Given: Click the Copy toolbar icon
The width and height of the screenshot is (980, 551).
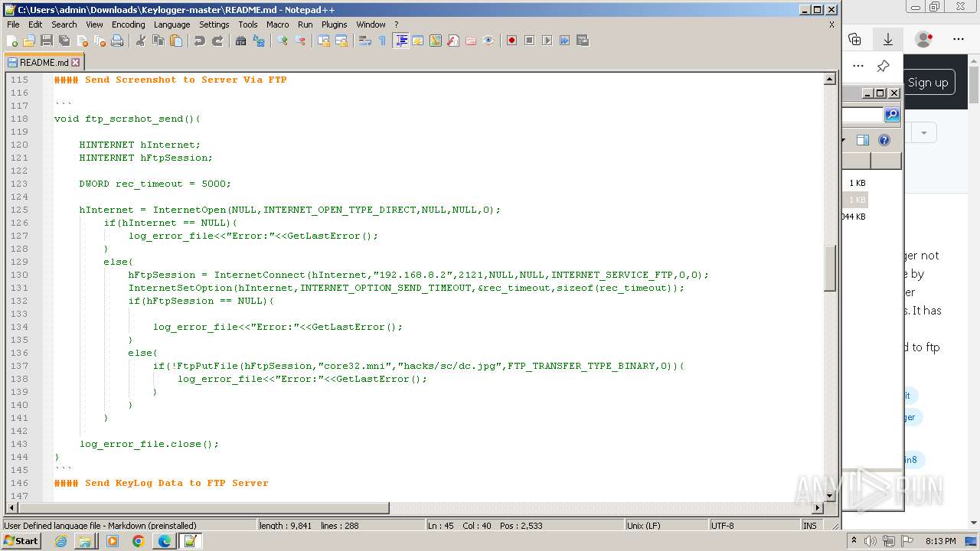Looking at the screenshot, I should 158,41.
